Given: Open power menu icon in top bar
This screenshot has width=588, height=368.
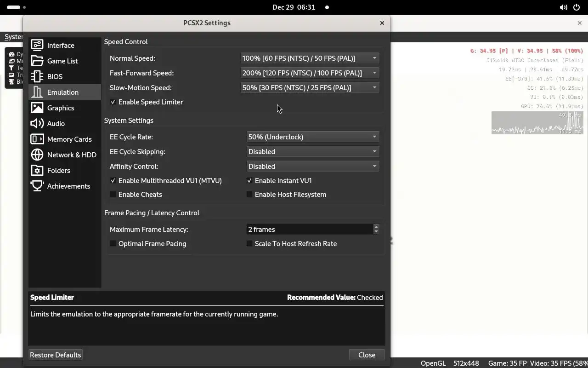Looking at the screenshot, I should pos(577,7).
